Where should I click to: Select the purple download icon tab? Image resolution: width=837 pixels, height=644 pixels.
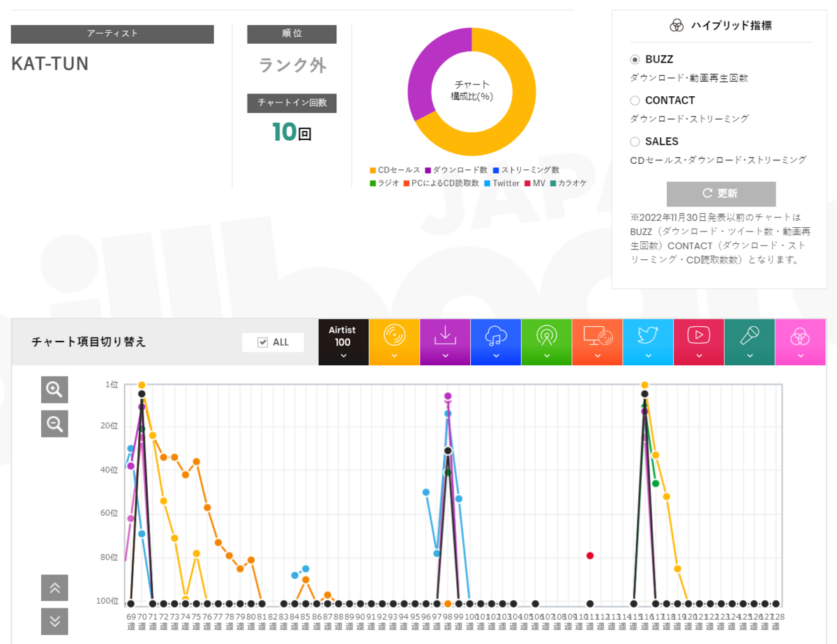445,342
